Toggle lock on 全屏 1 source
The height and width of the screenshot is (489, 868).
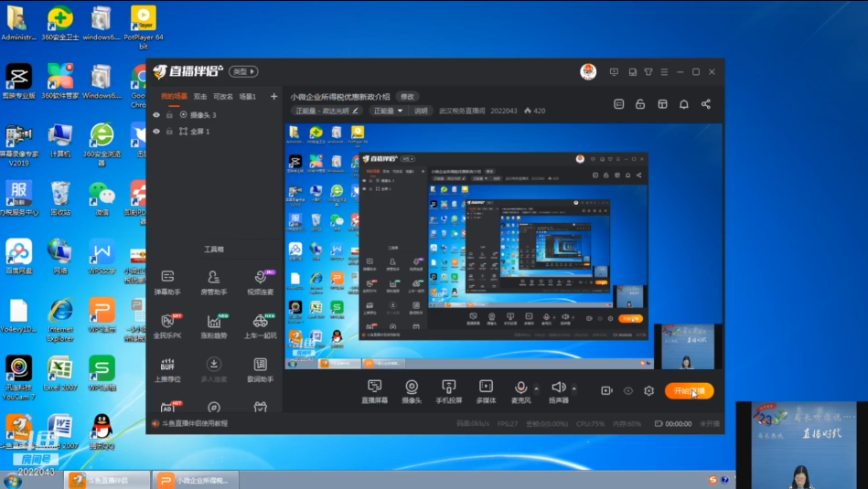[x=169, y=132]
